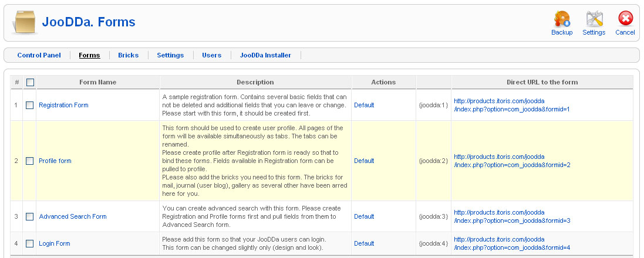Open the direct URL ending formid=1
The image size is (644, 258).
512,105
